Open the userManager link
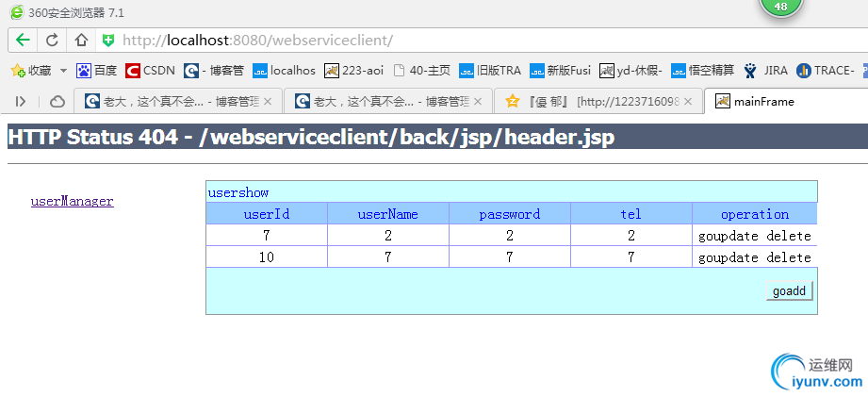The height and width of the screenshot is (397, 868). [x=73, y=201]
